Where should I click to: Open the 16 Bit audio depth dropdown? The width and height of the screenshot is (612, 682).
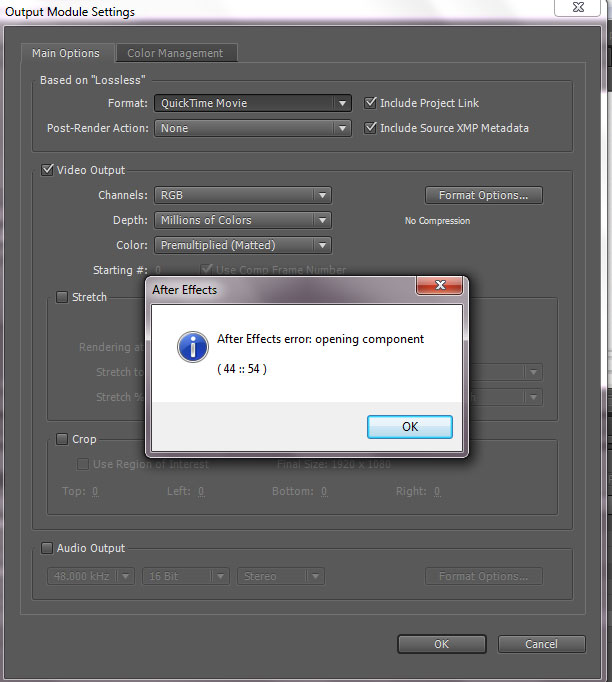(x=186, y=576)
